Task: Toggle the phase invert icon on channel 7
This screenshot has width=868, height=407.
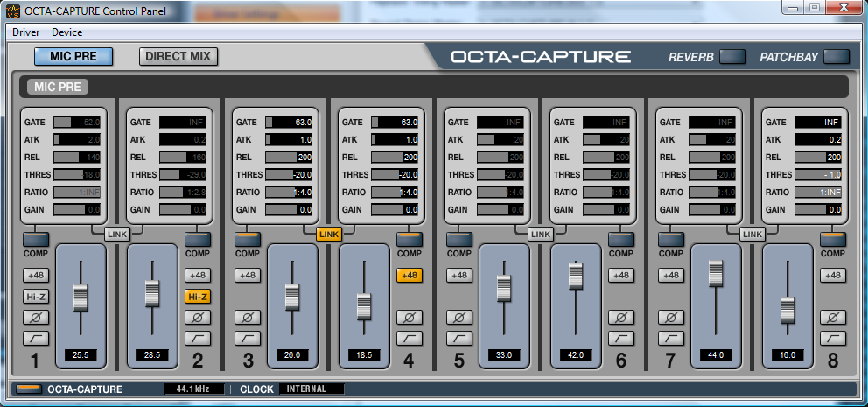Action: [671, 317]
